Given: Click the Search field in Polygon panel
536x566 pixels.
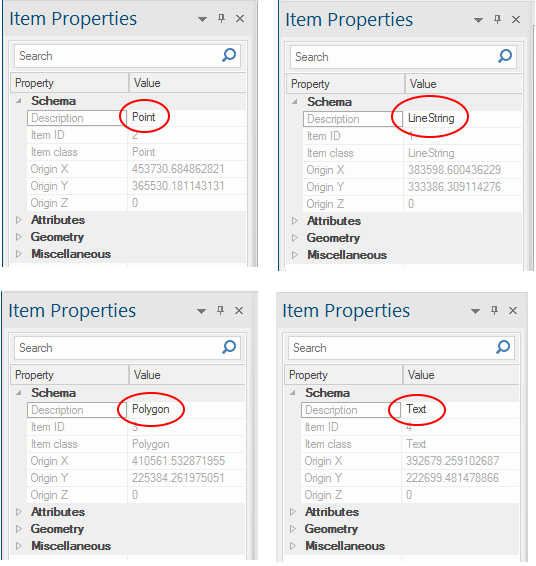Looking at the screenshot, I should click(x=118, y=348).
